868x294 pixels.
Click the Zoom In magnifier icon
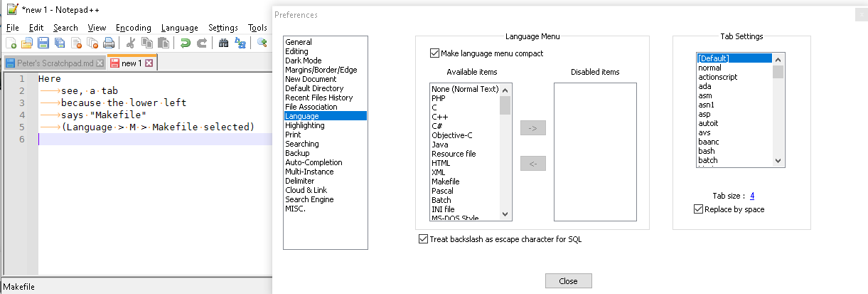tap(262, 43)
